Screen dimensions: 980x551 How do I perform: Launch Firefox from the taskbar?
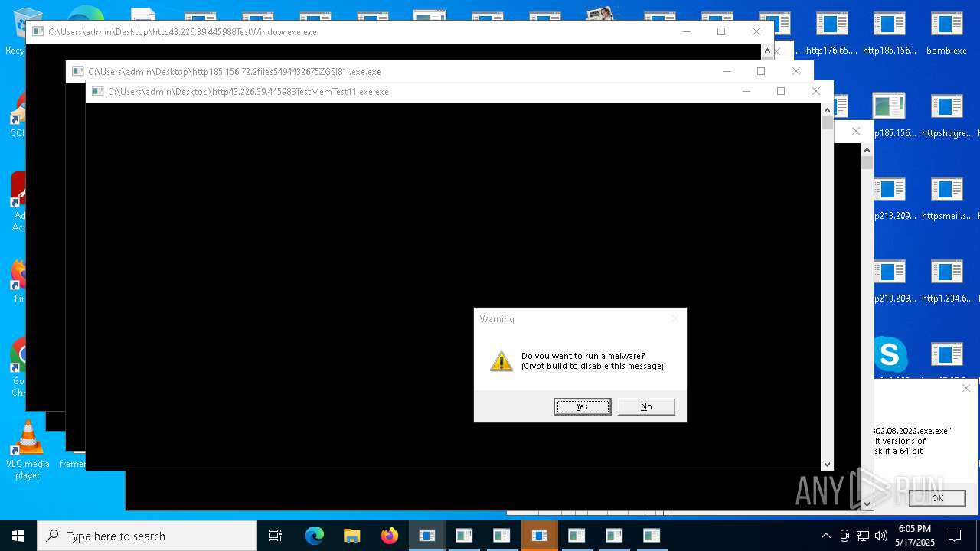(x=389, y=536)
